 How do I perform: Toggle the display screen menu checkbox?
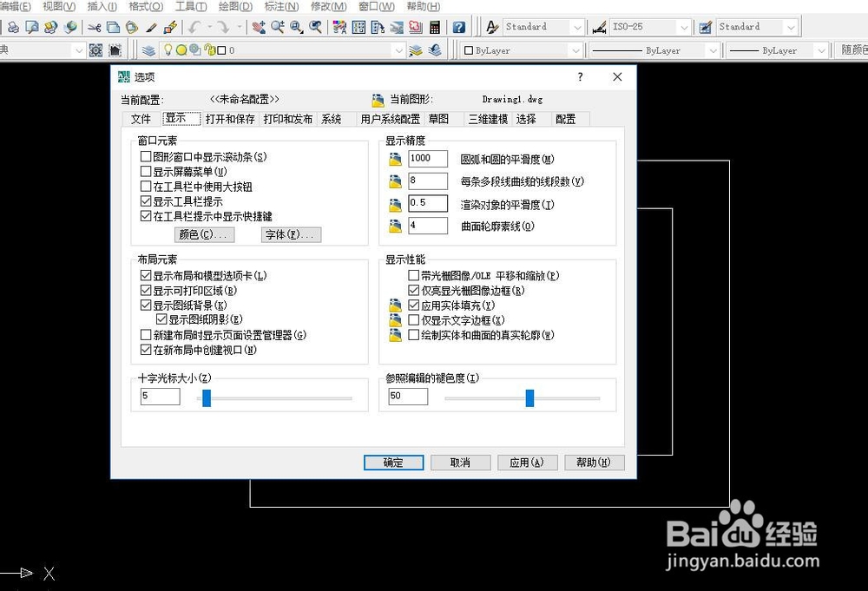pyautogui.click(x=146, y=172)
